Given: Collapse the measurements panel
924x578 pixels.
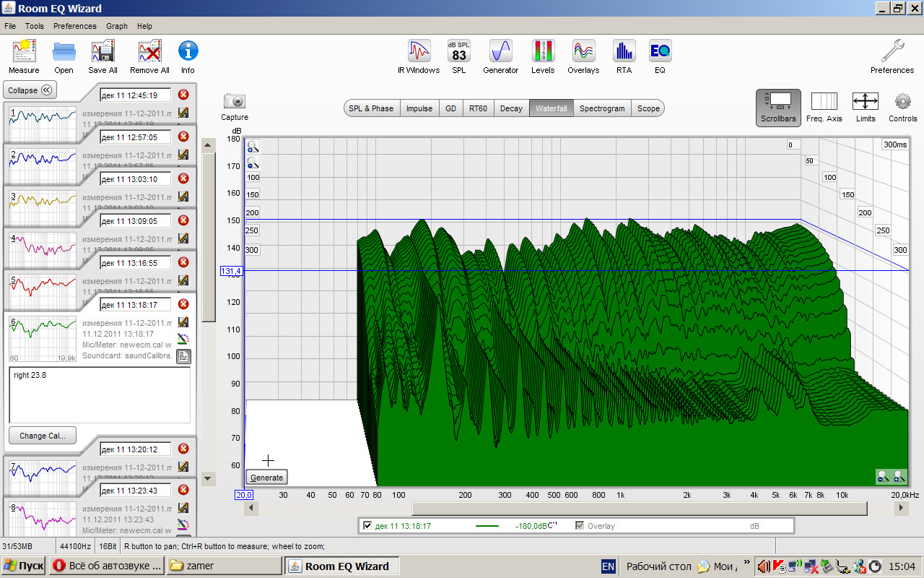Looking at the screenshot, I should click(30, 90).
